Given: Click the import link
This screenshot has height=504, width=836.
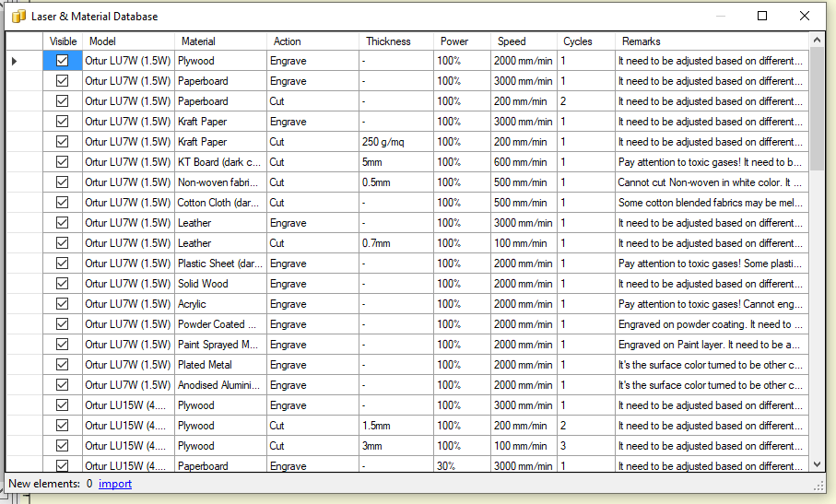Looking at the screenshot, I should pos(115,484).
